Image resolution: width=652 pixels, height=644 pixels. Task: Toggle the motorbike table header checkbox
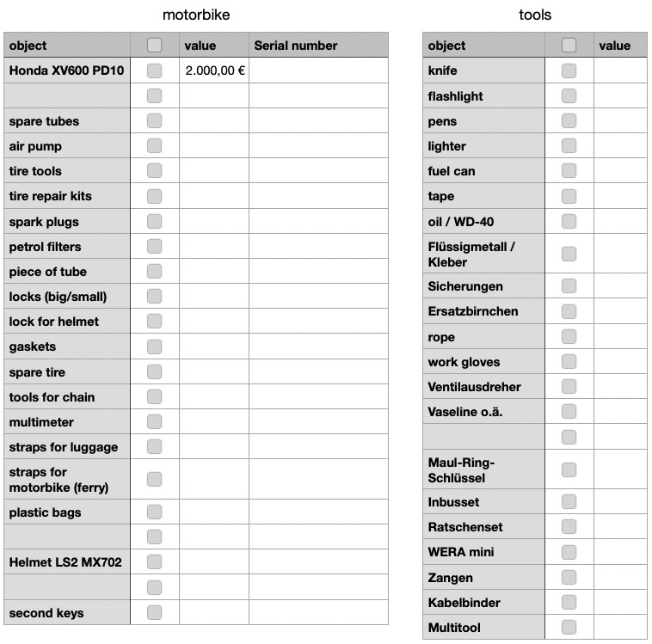pyautogui.click(x=154, y=45)
